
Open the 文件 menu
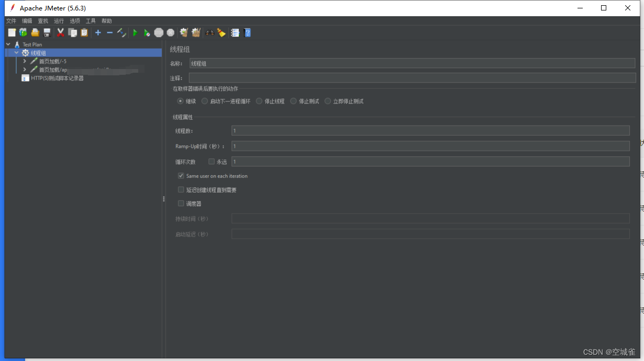point(11,21)
